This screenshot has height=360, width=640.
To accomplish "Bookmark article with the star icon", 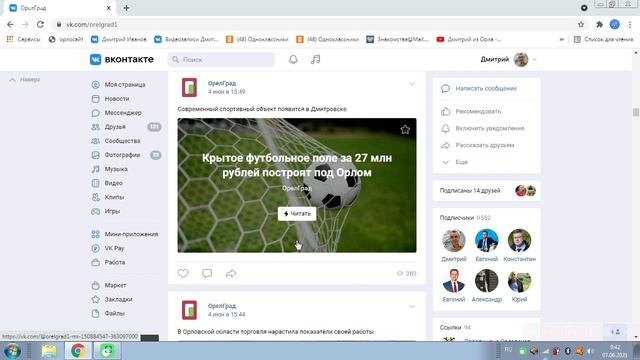I will tap(405, 130).
